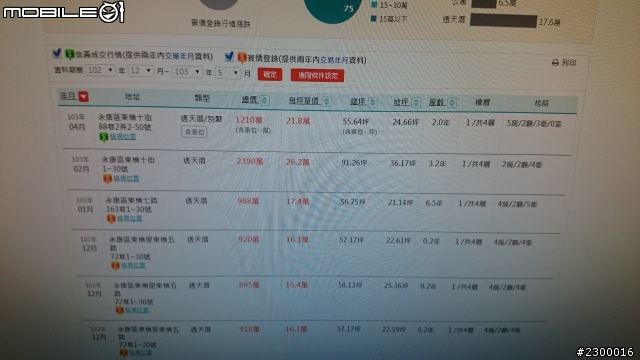Select the 920萬 total price cell

click(x=249, y=240)
